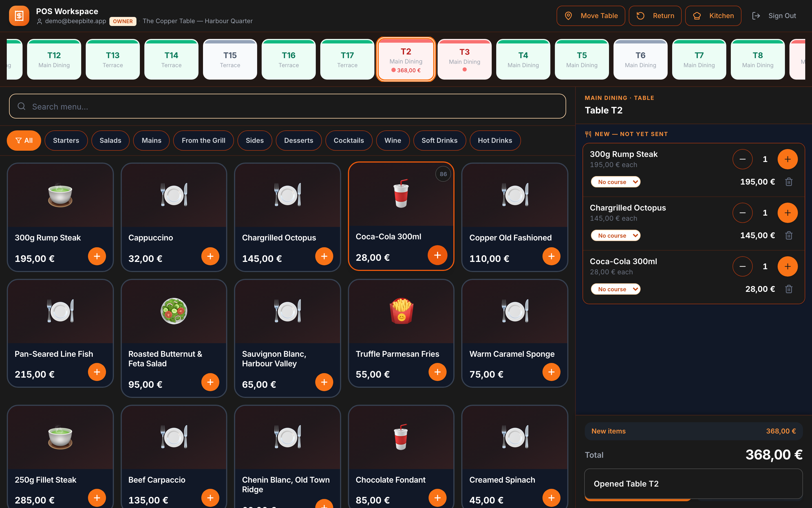This screenshot has height=508, width=812.
Task: Filter menu by Starters
Action: click(66, 141)
